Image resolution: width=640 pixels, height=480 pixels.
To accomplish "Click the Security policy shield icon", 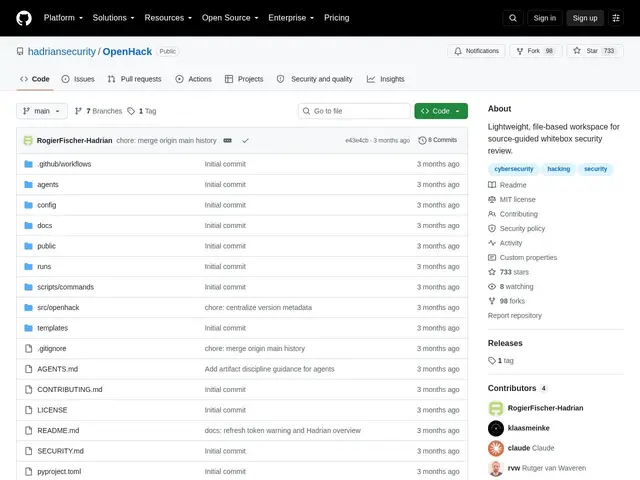I will tap(492, 229).
